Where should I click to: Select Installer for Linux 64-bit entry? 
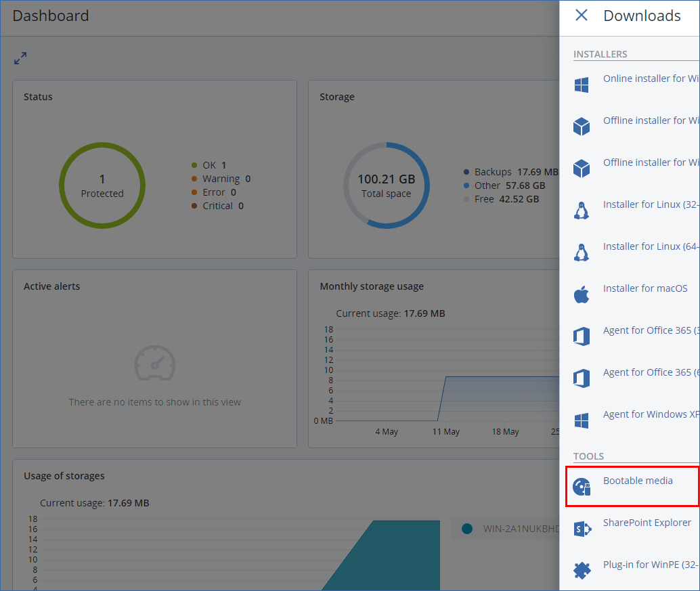click(650, 246)
